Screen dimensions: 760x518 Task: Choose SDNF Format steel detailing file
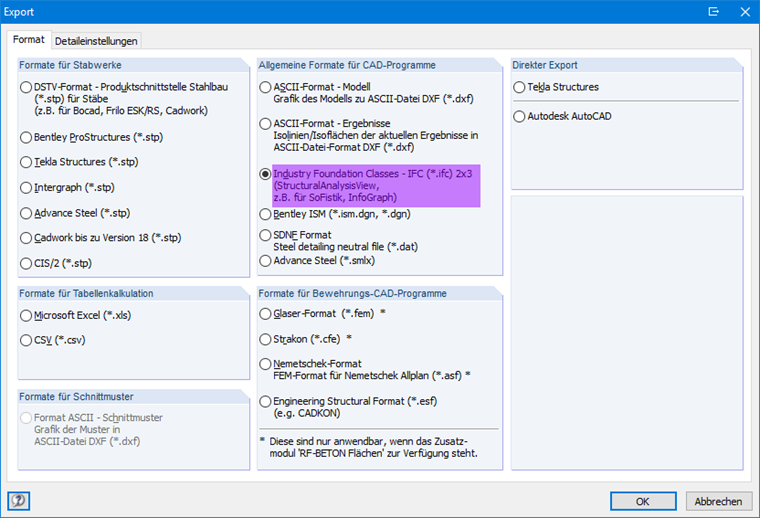pos(265,235)
